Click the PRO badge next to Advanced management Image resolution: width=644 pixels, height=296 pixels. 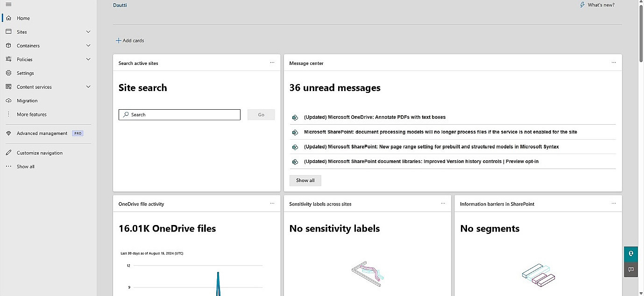(78, 133)
